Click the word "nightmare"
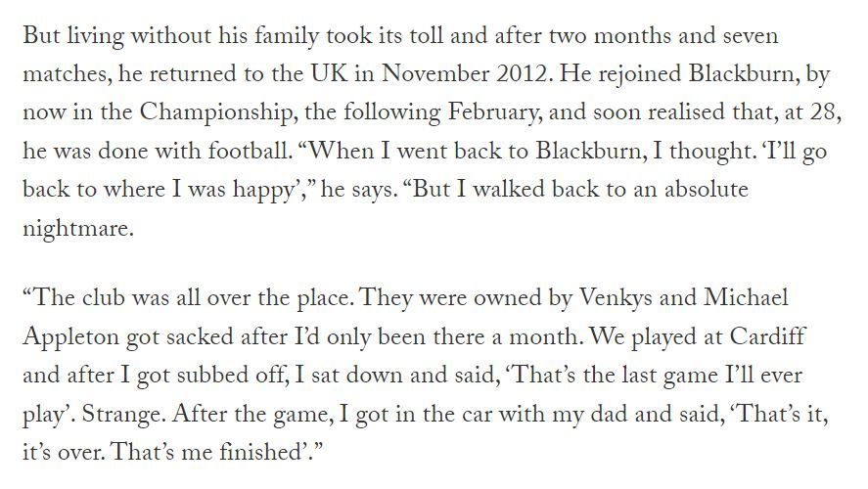 [75, 229]
